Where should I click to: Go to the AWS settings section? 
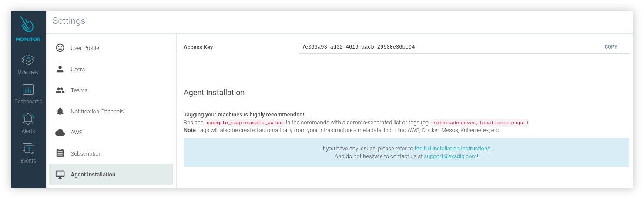pyautogui.click(x=77, y=133)
